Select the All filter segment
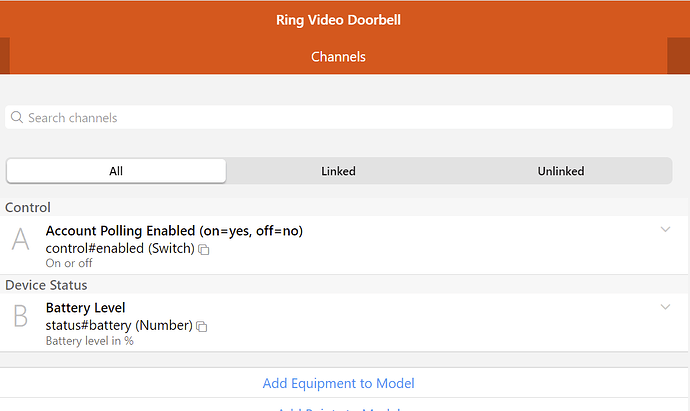This screenshot has width=690, height=411. pyautogui.click(x=116, y=171)
